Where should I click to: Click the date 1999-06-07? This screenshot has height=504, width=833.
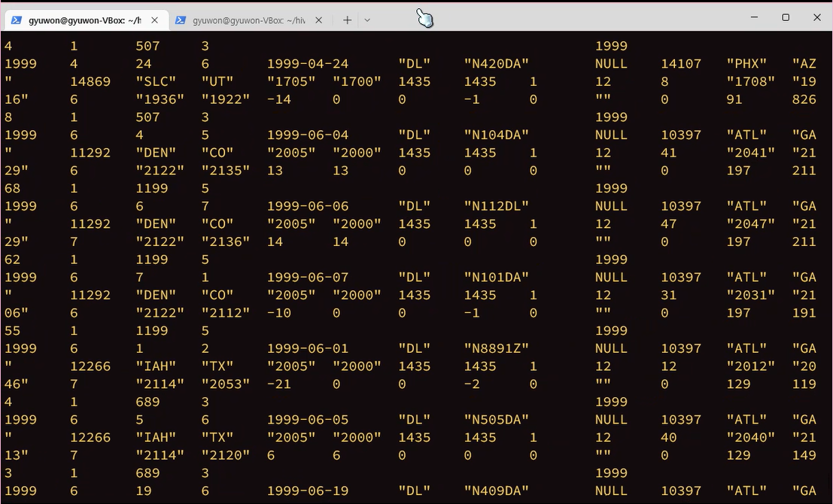(x=308, y=278)
